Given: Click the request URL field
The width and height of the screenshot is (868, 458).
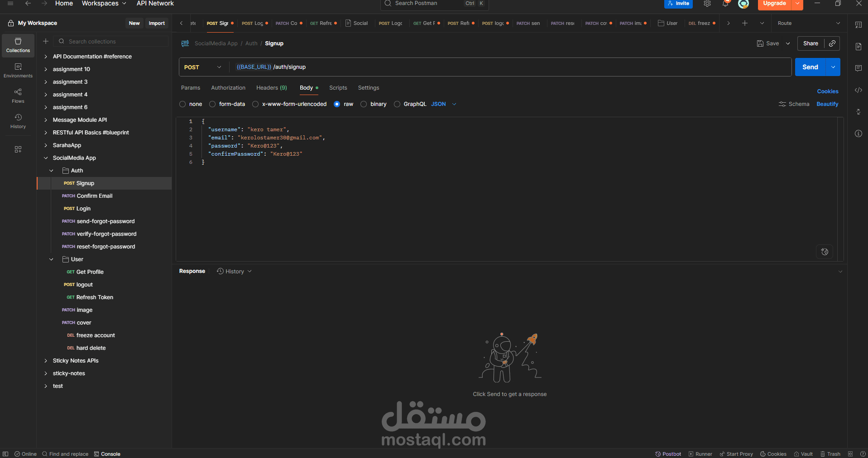Looking at the screenshot, I should [x=510, y=67].
